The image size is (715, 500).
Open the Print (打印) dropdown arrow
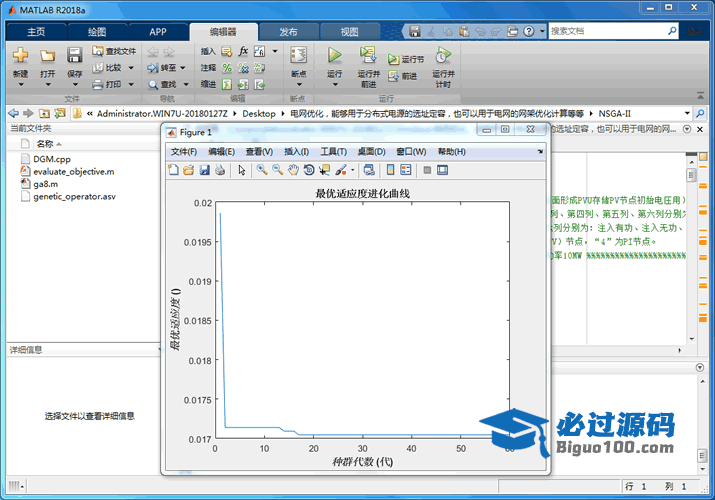[x=131, y=84]
